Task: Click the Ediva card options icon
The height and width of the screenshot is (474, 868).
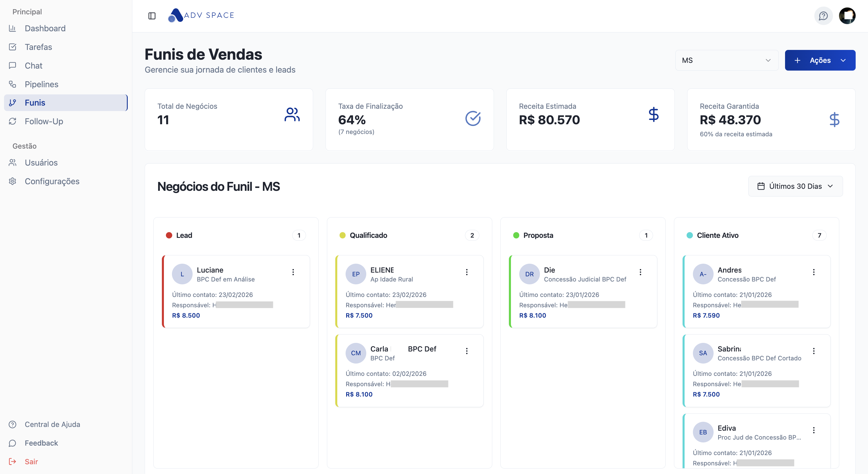Action: pos(814,430)
